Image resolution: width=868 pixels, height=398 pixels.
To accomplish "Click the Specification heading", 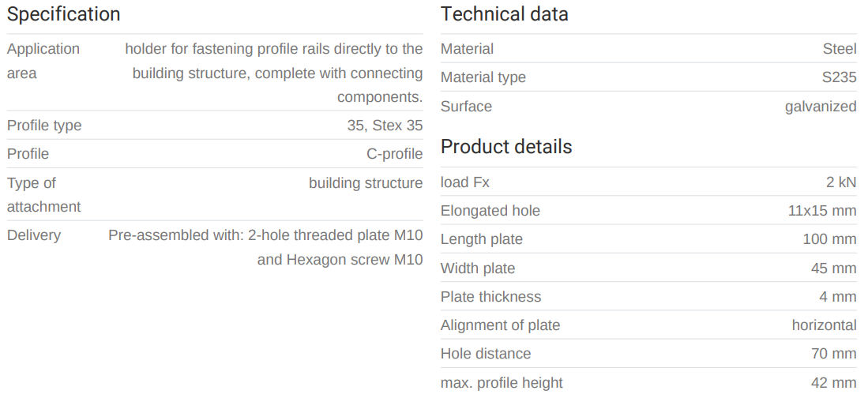I will tap(64, 14).
